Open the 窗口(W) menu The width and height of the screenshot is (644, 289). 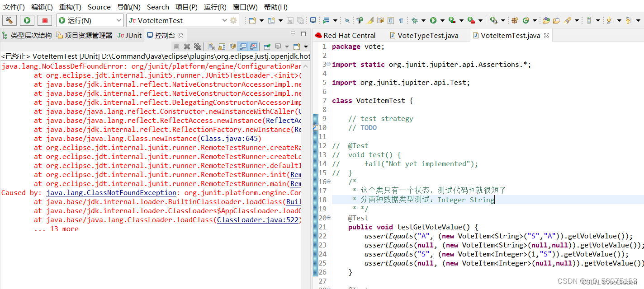click(x=245, y=7)
